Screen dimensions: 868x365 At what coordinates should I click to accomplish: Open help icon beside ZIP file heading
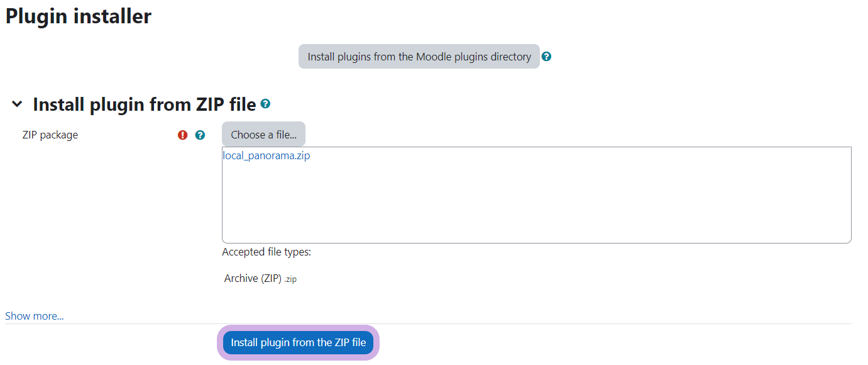(x=265, y=103)
